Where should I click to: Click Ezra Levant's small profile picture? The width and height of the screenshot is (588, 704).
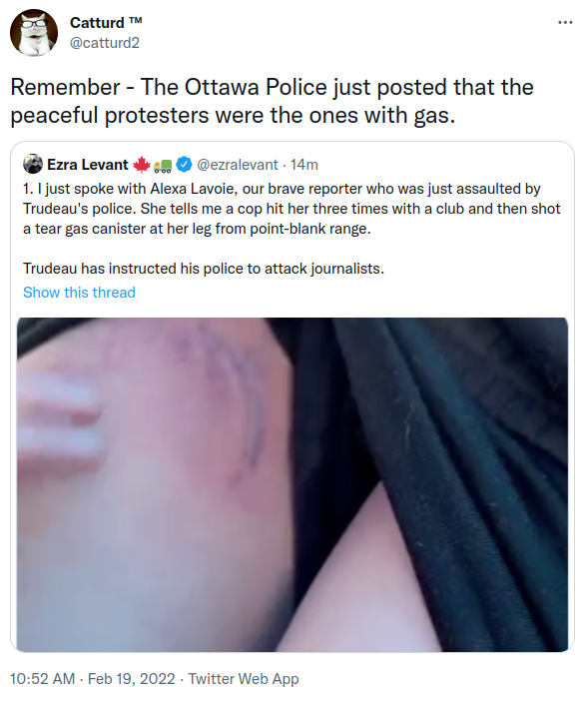tap(33, 165)
